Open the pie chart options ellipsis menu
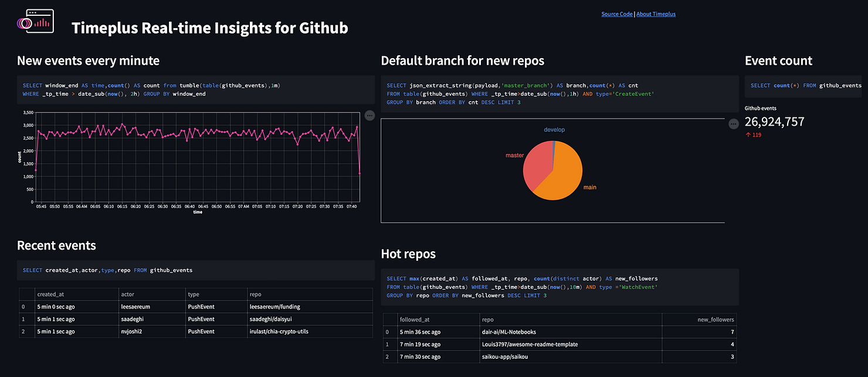 (x=733, y=124)
